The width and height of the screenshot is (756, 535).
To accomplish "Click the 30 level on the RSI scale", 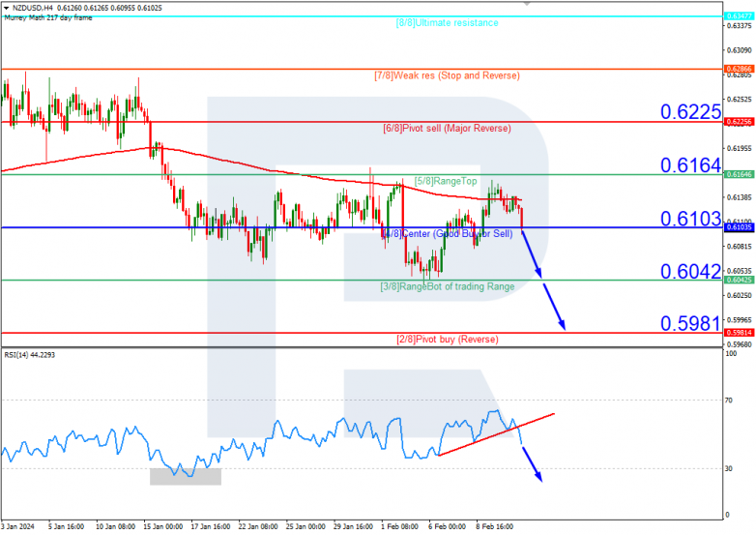I will [729, 469].
